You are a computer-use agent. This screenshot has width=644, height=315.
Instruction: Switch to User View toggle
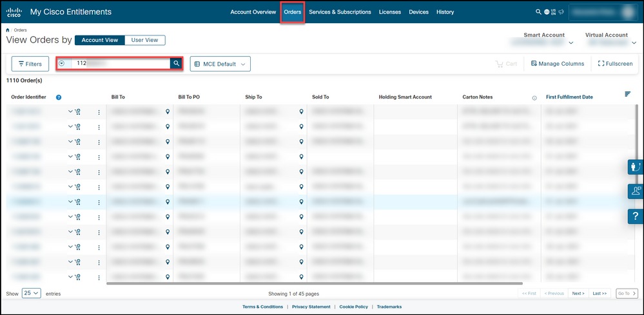tap(144, 40)
